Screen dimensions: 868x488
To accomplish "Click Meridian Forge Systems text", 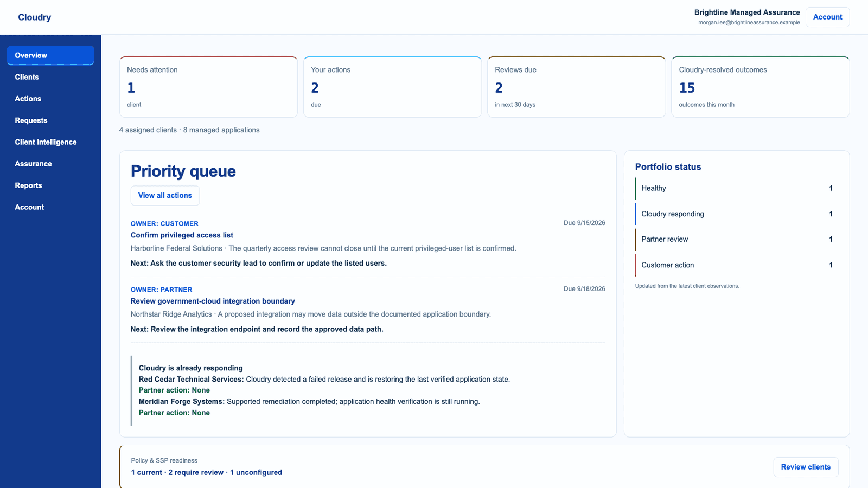I will pyautogui.click(x=181, y=402).
